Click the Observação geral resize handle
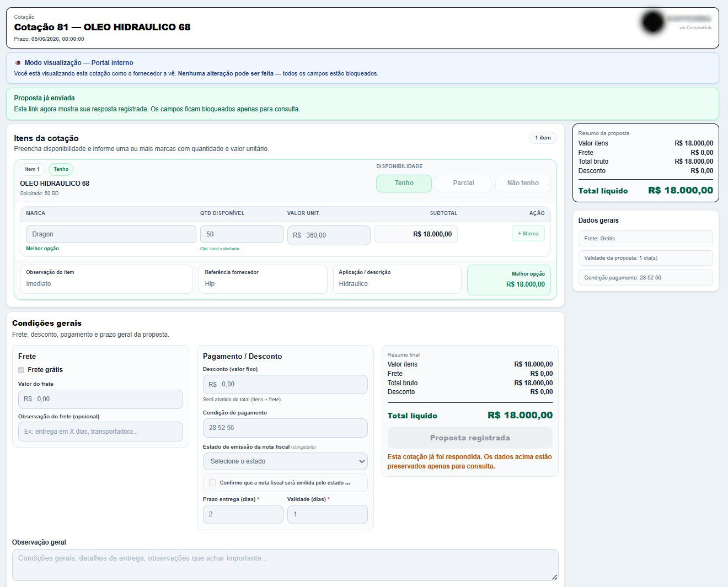 tap(554, 577)
